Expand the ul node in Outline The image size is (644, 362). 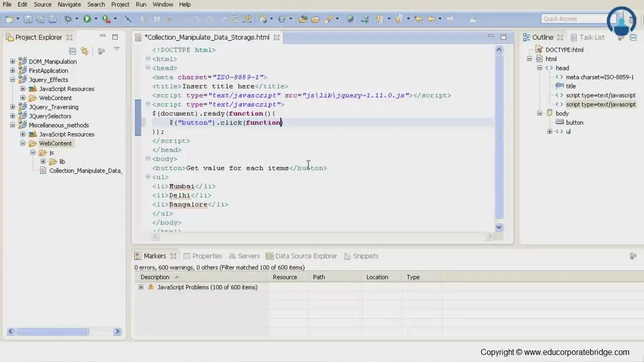click(549, 131)
